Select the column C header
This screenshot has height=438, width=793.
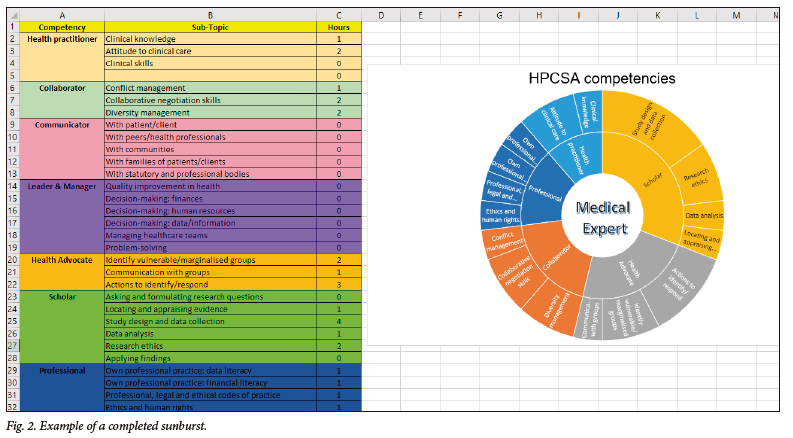tap(339, 14)
